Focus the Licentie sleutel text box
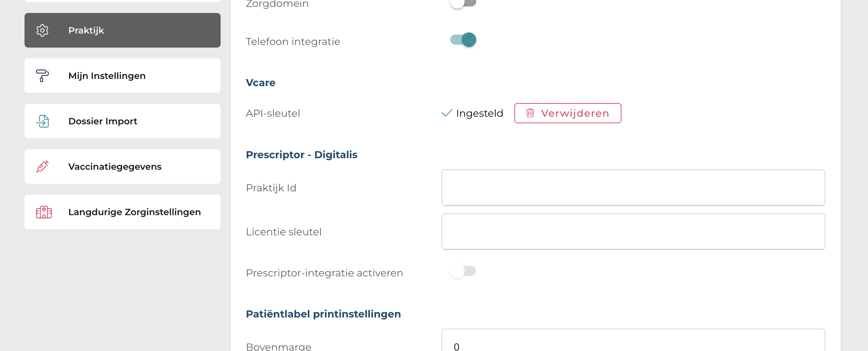This screenshot has height=351, width=868. (x=633, y=232)
